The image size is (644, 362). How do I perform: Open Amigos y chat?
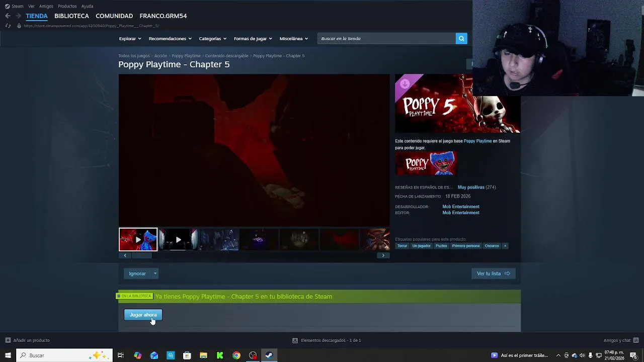coord(621,340)
